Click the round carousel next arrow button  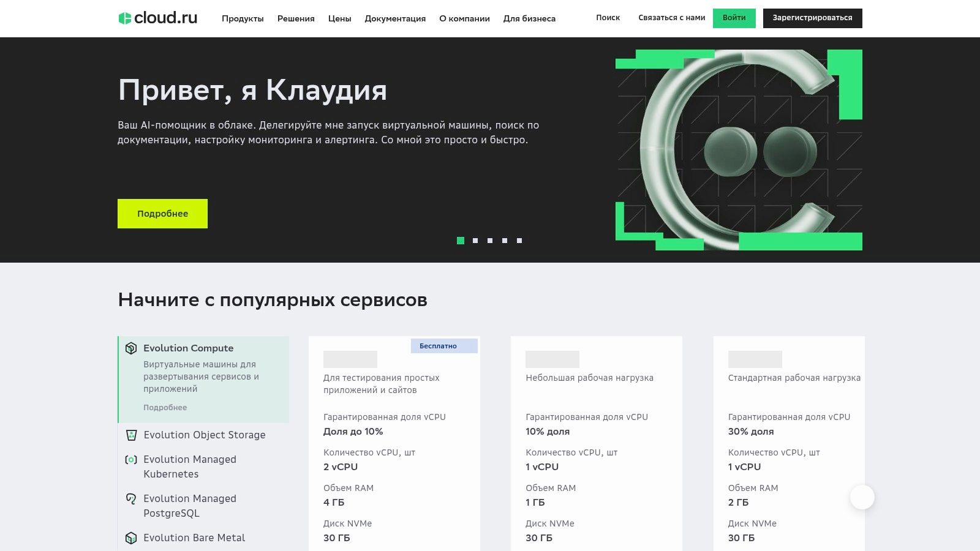coord(862,497)
